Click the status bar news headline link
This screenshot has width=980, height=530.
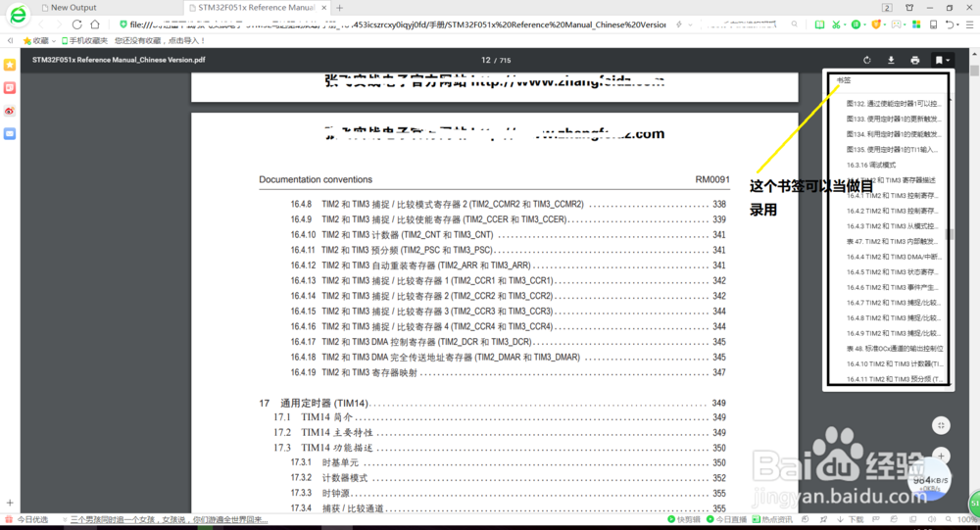[x=169, y=519]
